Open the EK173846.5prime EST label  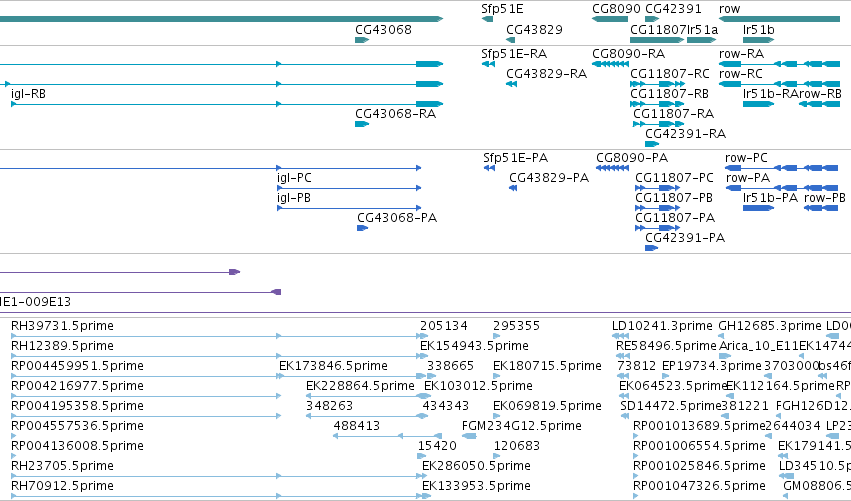click(333, 366)
